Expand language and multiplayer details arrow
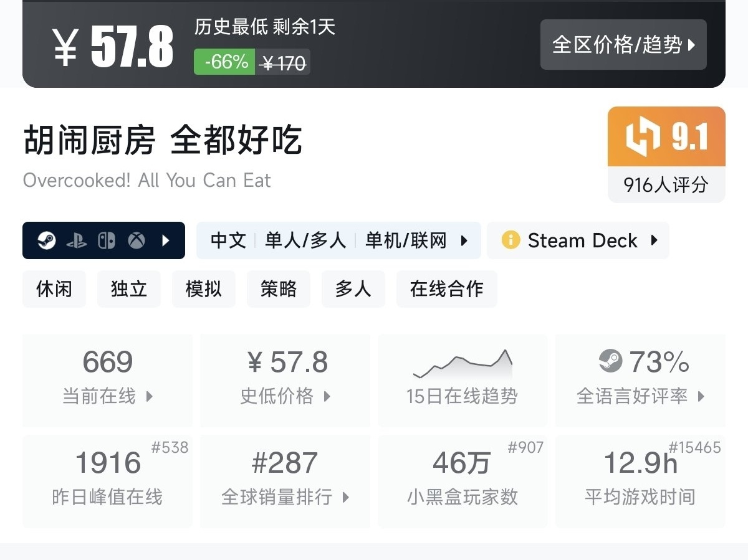This screenshot has height=560, width=748. coord(464,240)
